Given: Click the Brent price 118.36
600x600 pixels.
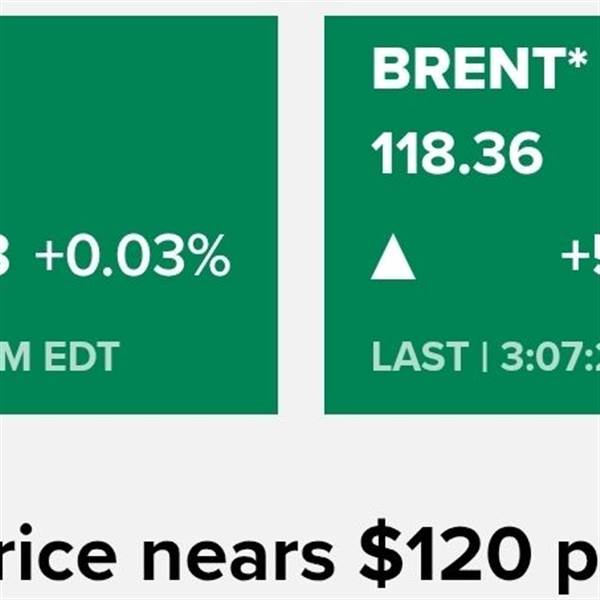Looking at the screenshot, I should tap(457, 155).
